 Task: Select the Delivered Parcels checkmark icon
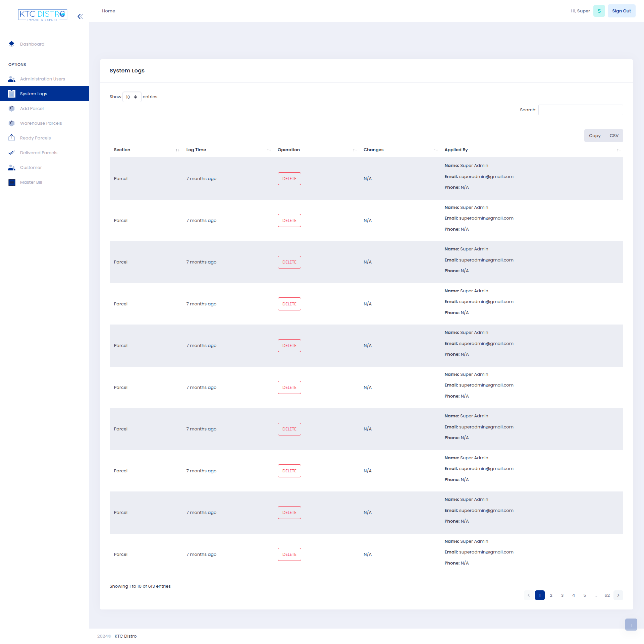(12, 153)
